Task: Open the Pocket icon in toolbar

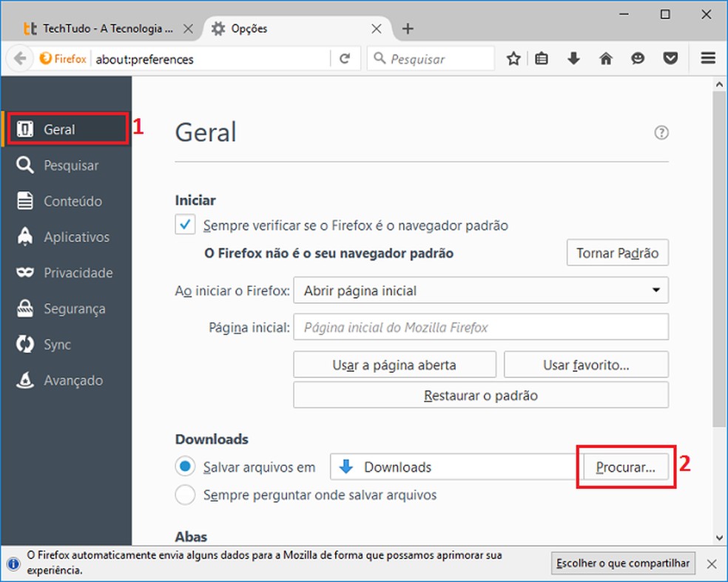Action: pyautogui.click(x=670, y=58)
